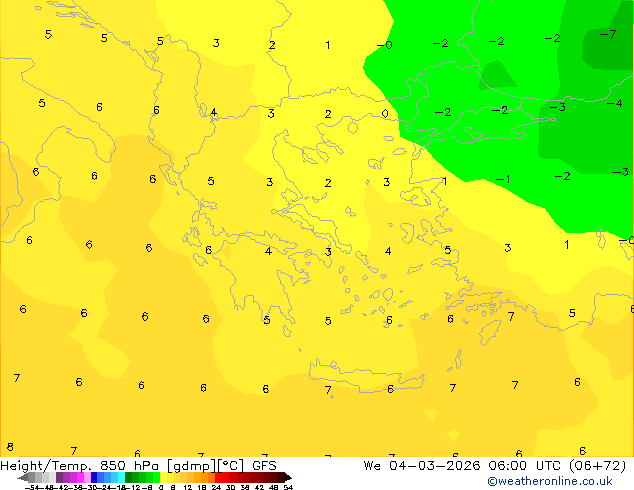Screen dimensions: 634x490
Task: Click the 'GFS' model label
Action: pyautogui.click(x=264, y=466)
